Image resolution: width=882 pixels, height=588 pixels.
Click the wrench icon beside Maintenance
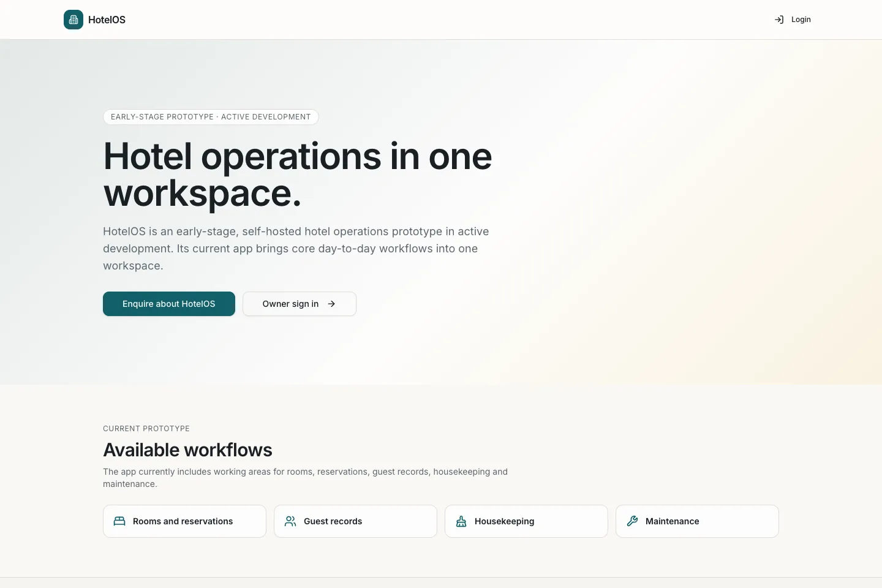click(x=632, y=521)
